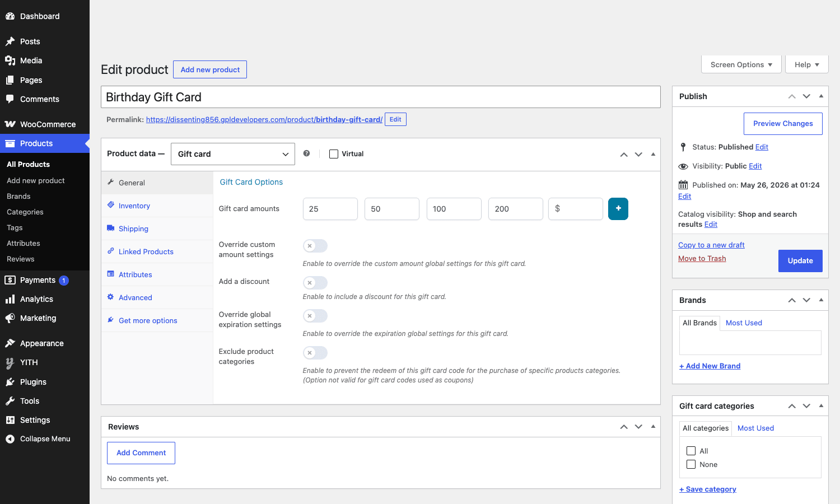Click the Add new product button
Image resolution: width=840 pixels, height=504 pixels.
(x=210, y=69)
